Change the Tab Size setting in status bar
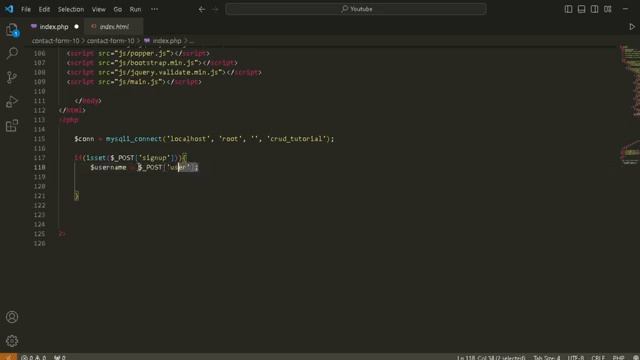640x360 pixels. point(547,357)
